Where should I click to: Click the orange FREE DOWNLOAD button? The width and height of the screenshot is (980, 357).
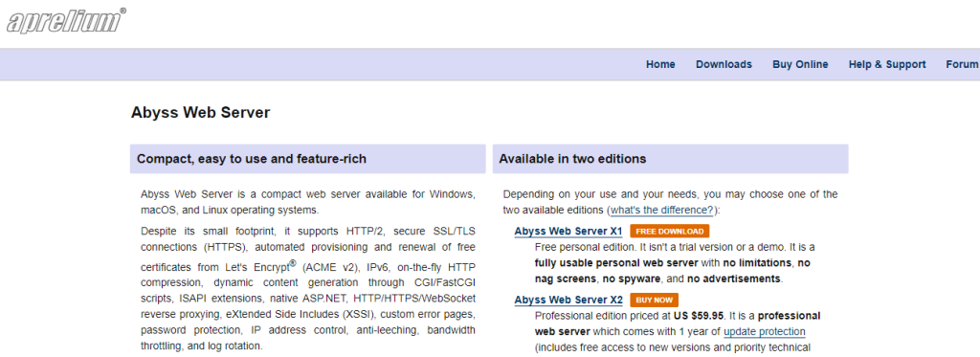670,232
